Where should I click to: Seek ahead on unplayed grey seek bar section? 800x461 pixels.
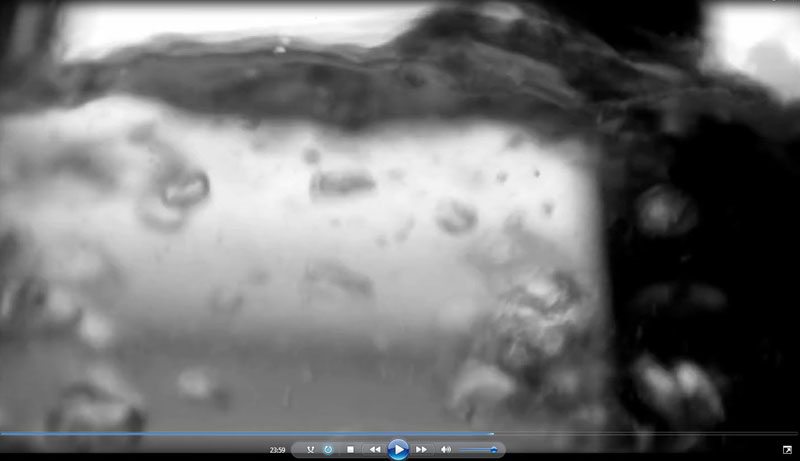point(640,434)
